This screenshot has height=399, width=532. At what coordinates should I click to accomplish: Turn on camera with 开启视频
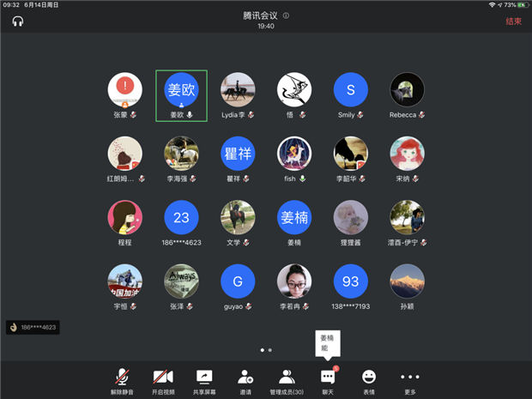coord(163,381)
